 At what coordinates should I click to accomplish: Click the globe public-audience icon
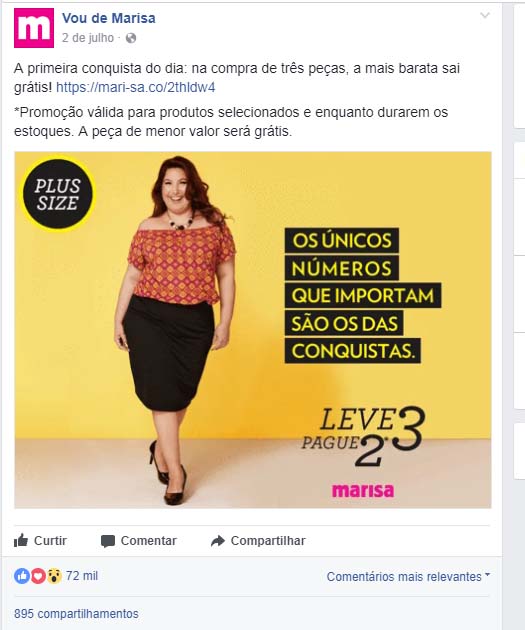[131, 38]
